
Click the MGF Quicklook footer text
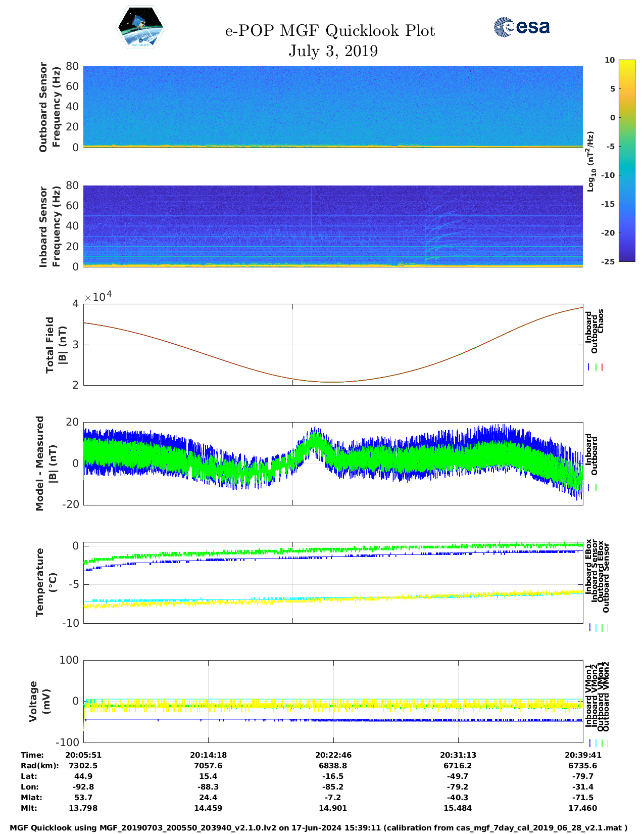tap(318, 828)
